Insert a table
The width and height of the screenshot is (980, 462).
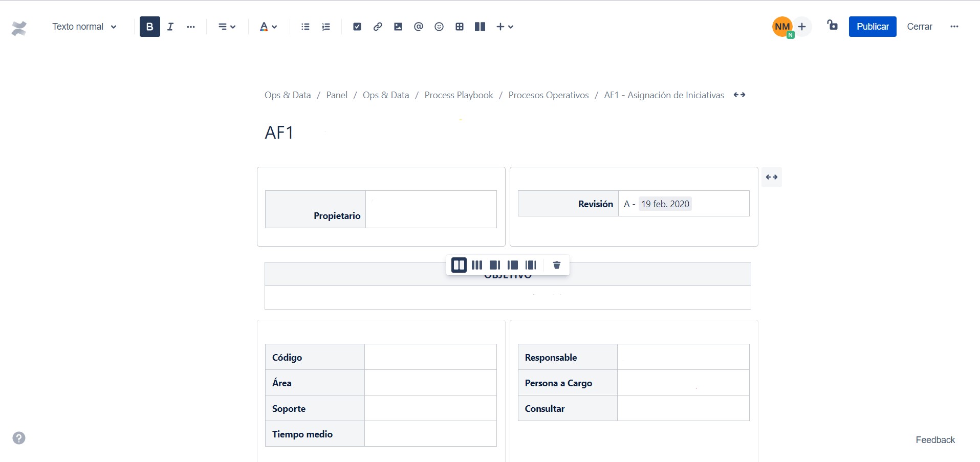[459, 27]
